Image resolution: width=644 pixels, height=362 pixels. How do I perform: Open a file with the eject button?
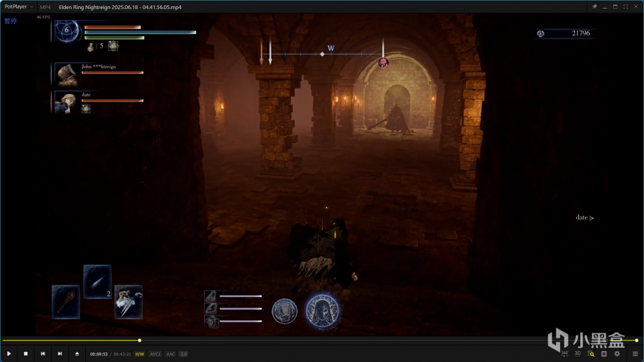77,354
